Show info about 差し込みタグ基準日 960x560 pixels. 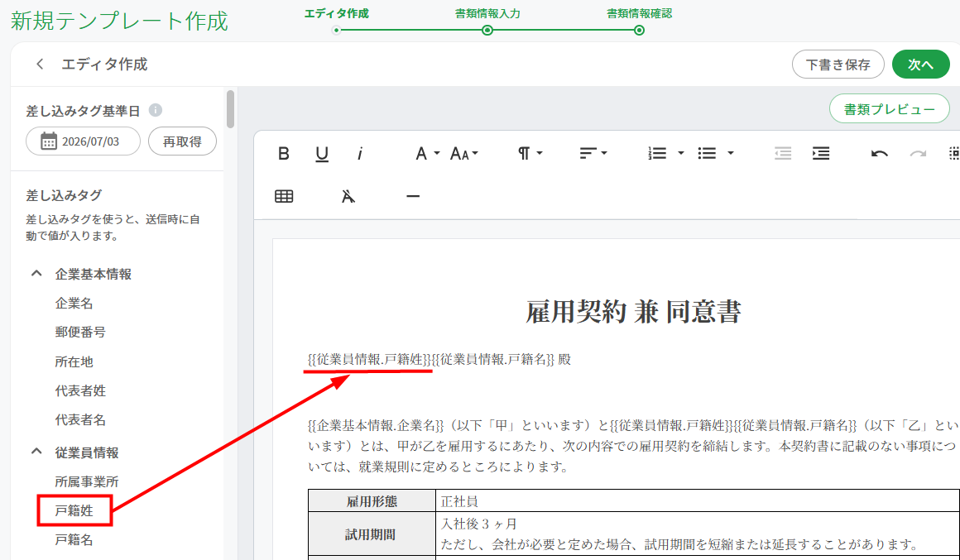tap(156, 110)
